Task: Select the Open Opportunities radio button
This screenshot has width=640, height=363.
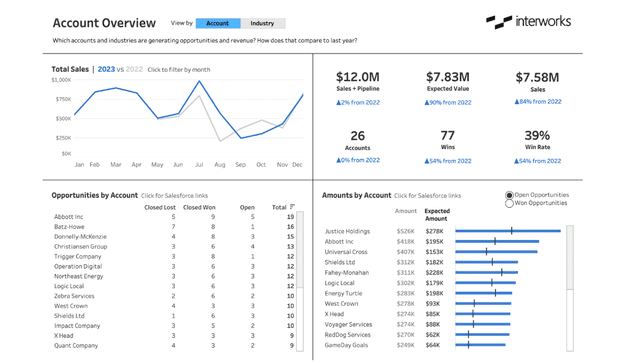Action: 509,195
